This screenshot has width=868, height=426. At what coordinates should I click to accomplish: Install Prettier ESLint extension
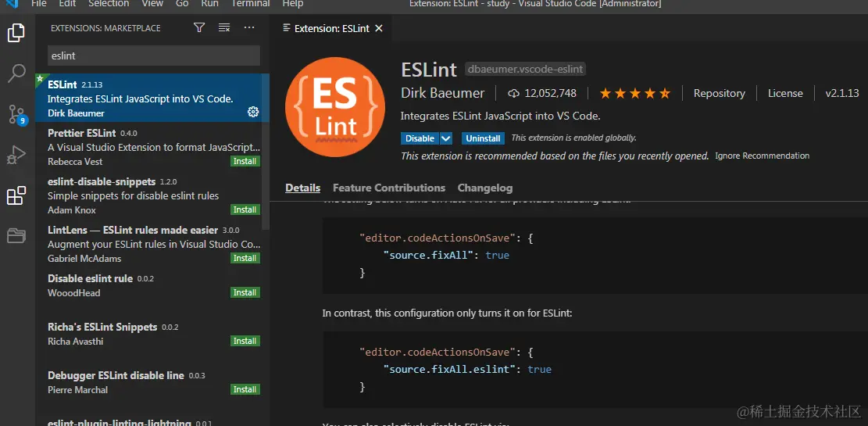tap(245, 161)
